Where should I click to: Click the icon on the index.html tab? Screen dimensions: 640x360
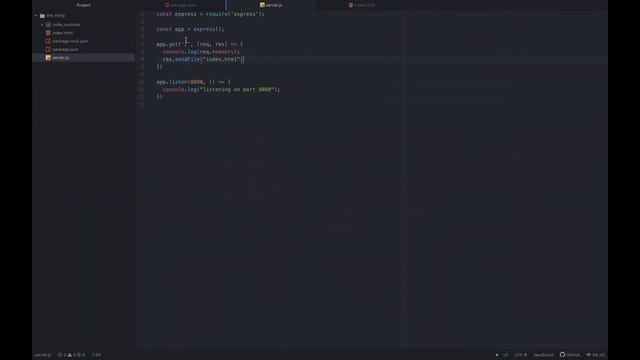pyautogui.click(x=351, y=5)
